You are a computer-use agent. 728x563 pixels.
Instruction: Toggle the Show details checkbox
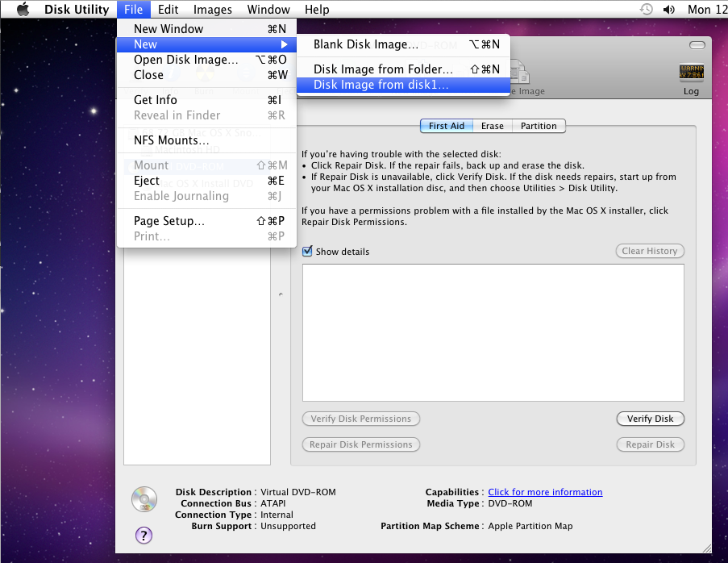[x=307, y=252]
